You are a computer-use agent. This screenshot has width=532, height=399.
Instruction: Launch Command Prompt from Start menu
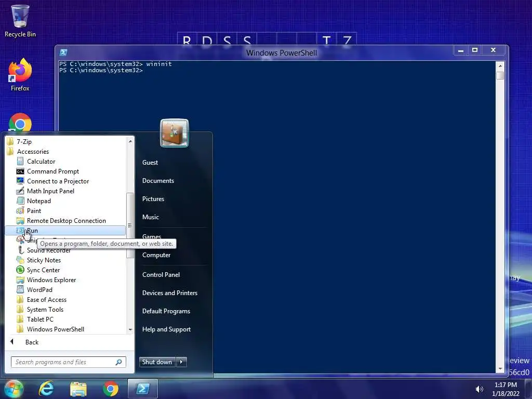click(x=53, y=171)
